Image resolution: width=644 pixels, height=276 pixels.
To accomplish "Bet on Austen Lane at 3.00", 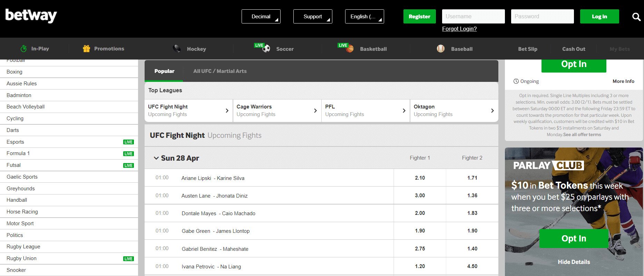I will (x=420, y=196).
